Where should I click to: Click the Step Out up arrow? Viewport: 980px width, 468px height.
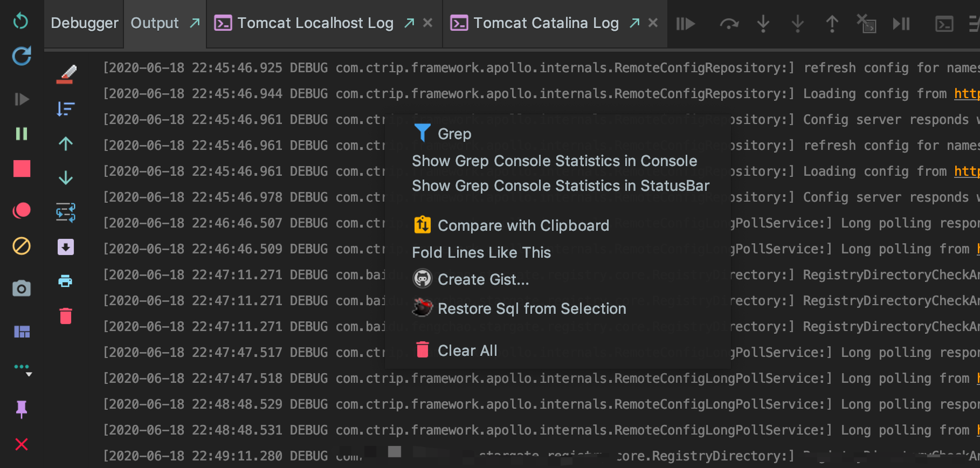(x=832, y=24)
